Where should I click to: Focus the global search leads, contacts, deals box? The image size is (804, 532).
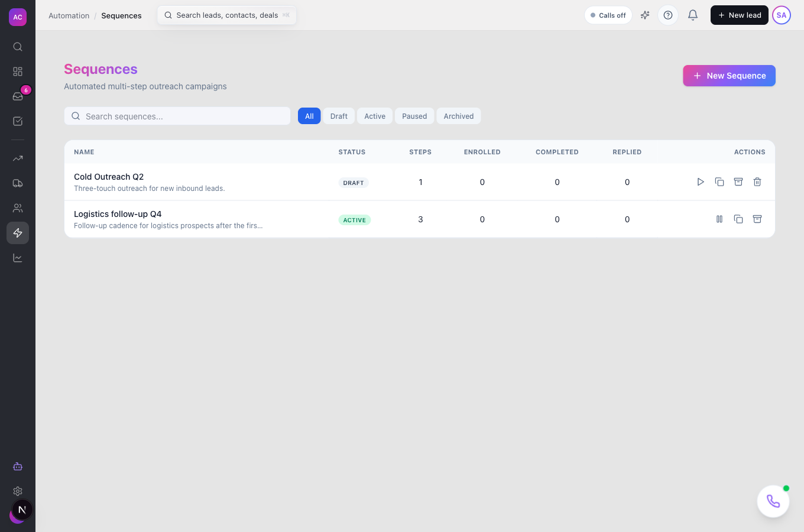point(227,15)
